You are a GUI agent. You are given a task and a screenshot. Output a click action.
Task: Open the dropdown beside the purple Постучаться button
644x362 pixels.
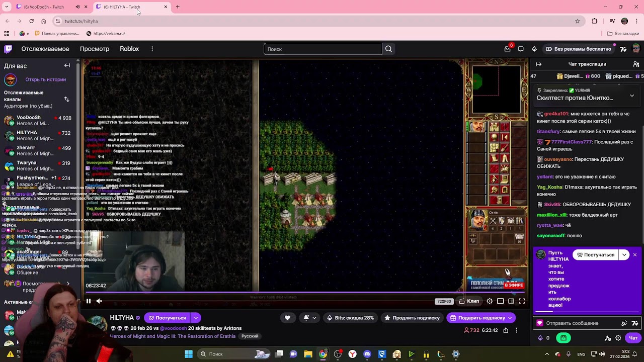(196, 318)
